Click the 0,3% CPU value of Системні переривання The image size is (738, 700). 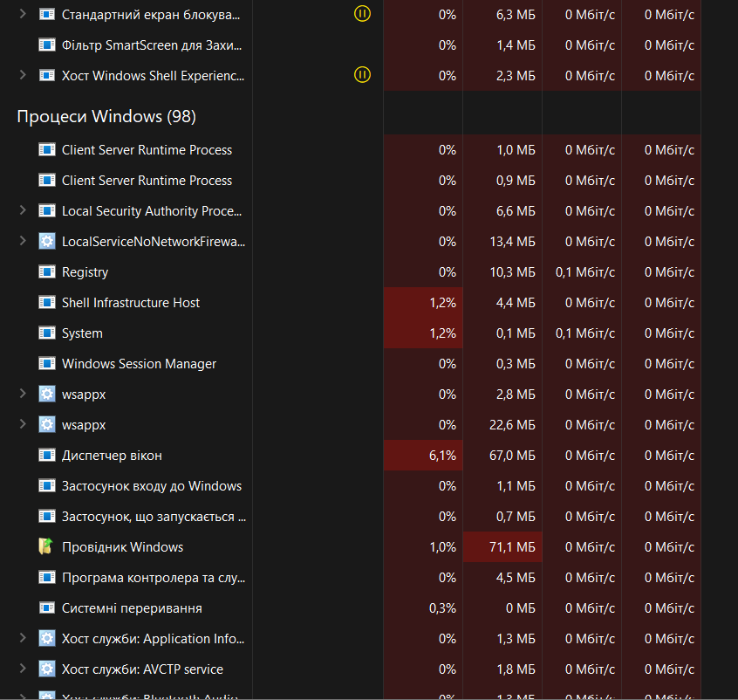click(442, 608)
